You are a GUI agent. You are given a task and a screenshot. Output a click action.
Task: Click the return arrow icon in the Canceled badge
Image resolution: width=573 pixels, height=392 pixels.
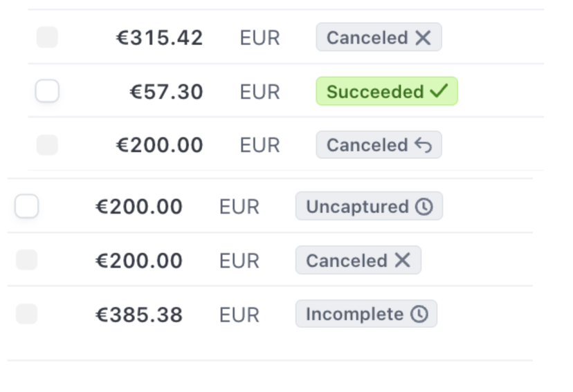point(423,145)
